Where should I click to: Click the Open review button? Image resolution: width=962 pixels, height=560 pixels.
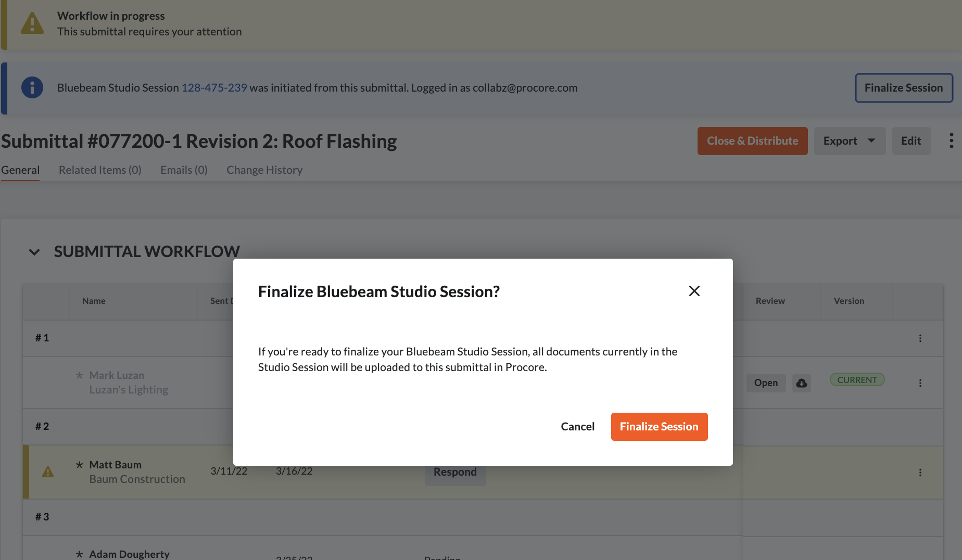(x=766, y=383)
